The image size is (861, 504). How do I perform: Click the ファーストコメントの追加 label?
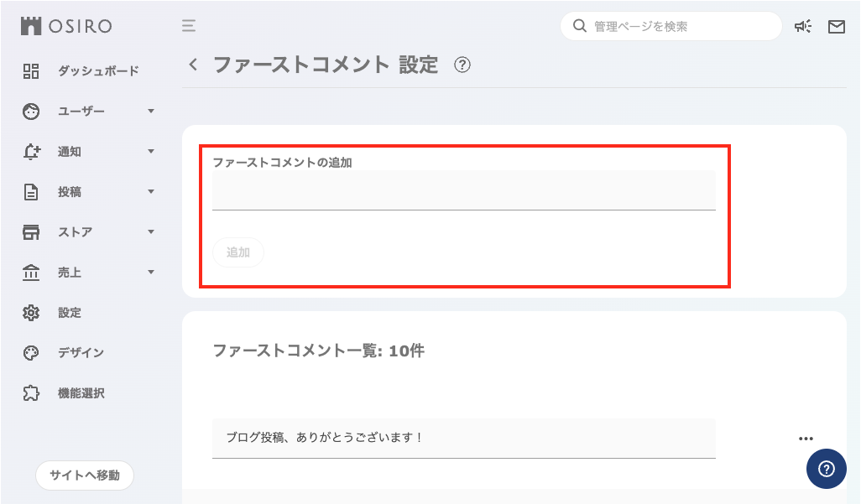point(282,163)
